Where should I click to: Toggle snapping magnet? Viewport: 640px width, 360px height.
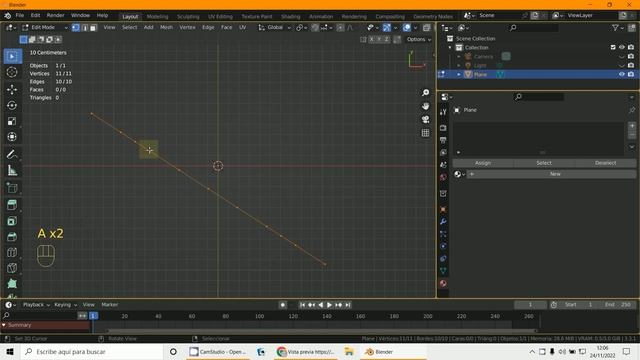click(315, 27)
